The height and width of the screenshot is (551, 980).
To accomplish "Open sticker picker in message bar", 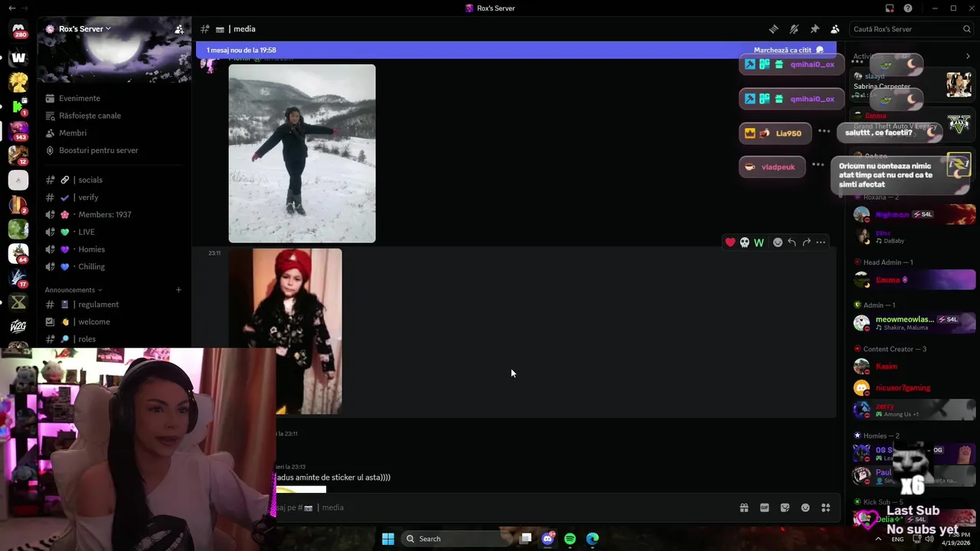I will [785, 507].
